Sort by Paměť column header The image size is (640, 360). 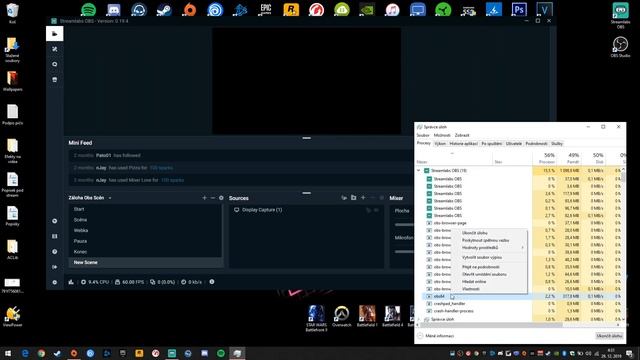(x=569, y=158)
